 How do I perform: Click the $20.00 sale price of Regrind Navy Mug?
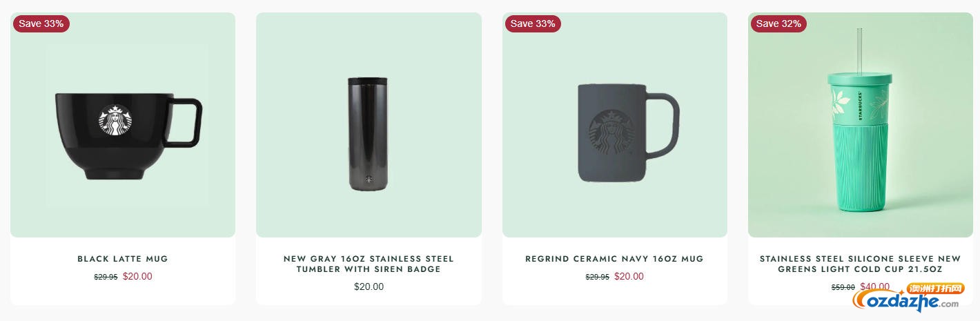[629, 276]
